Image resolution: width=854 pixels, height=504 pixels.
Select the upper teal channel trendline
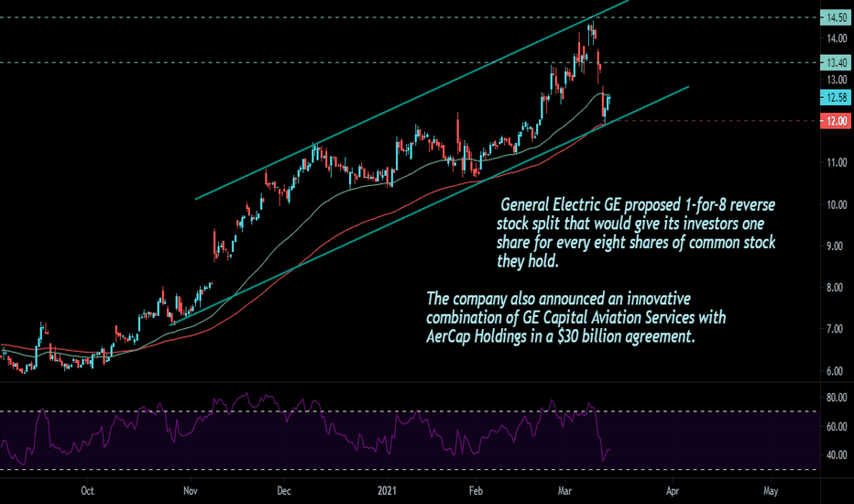411,100
